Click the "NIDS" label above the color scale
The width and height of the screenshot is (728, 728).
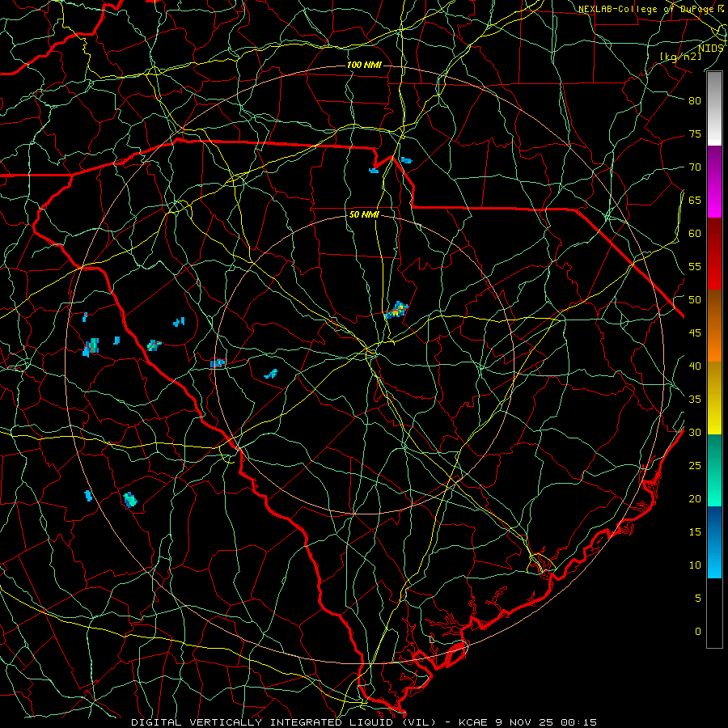click(x=710, y=48)
